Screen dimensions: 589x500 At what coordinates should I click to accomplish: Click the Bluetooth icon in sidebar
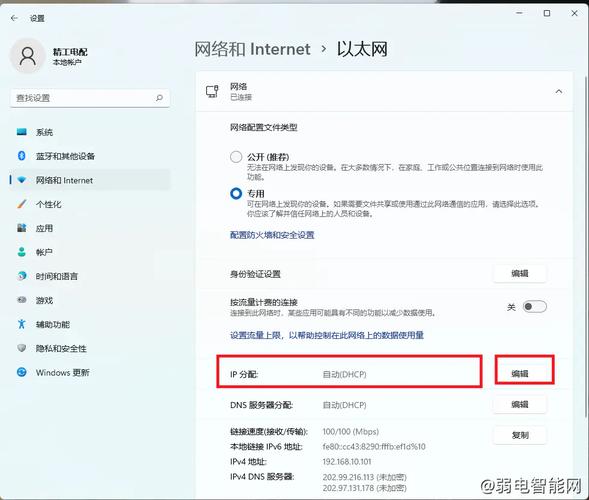point(22,156)
